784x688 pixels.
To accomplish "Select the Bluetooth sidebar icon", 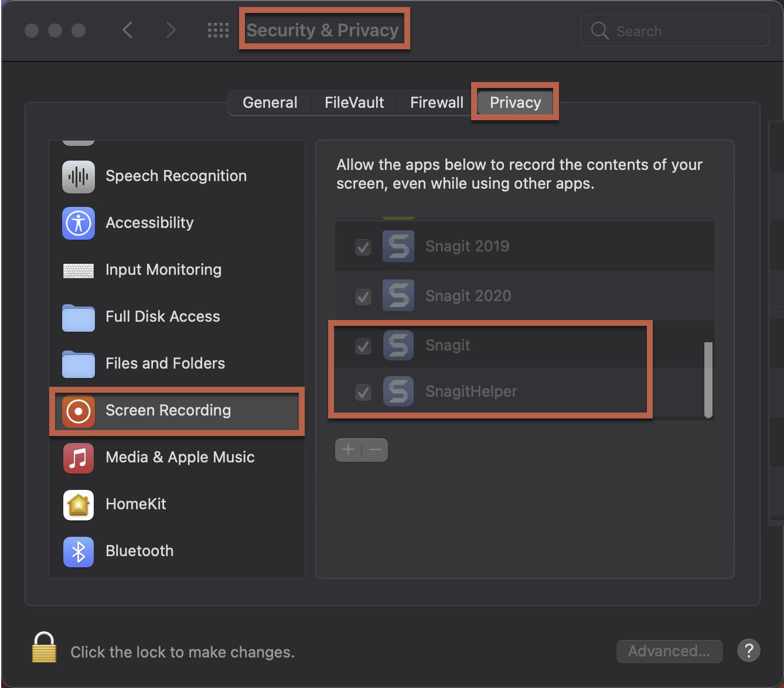I will (x=78, y=551).
